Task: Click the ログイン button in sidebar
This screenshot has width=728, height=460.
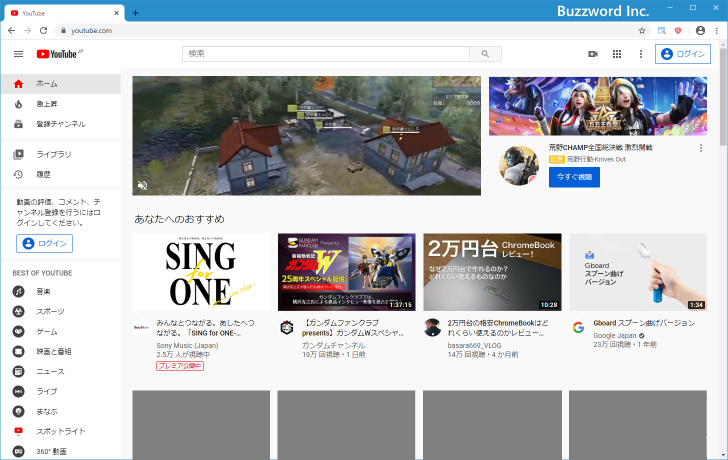Action: [x=45, y=243]
